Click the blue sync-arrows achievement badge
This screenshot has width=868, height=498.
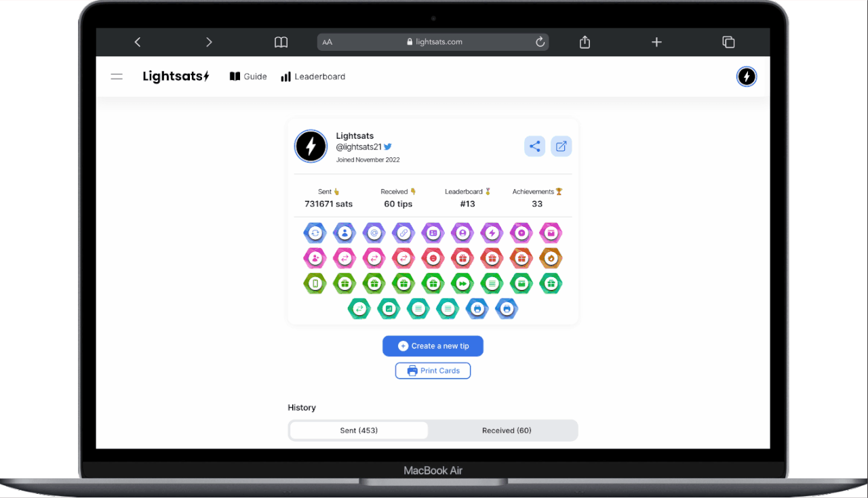[x=315, y=233]
